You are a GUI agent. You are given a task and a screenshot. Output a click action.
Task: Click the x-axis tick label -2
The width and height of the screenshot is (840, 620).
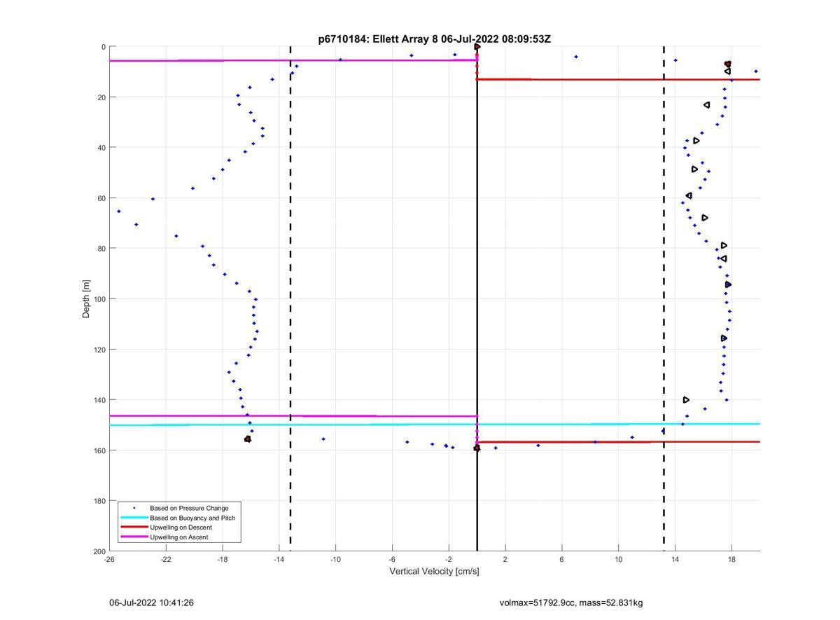tap(449, 559)
